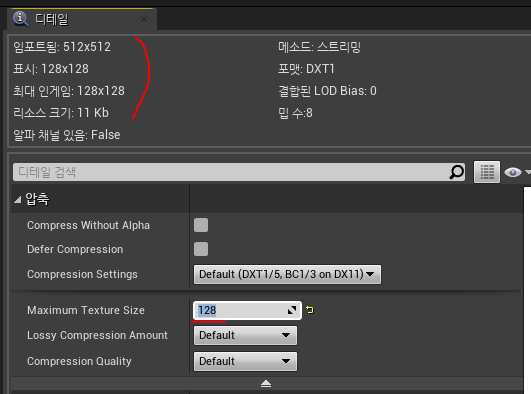Click the 임포트됨: 512x512 text
Image resolution: width=531 pixels, height=394 pixels.
pyautogui.click(x=62, y=47)
